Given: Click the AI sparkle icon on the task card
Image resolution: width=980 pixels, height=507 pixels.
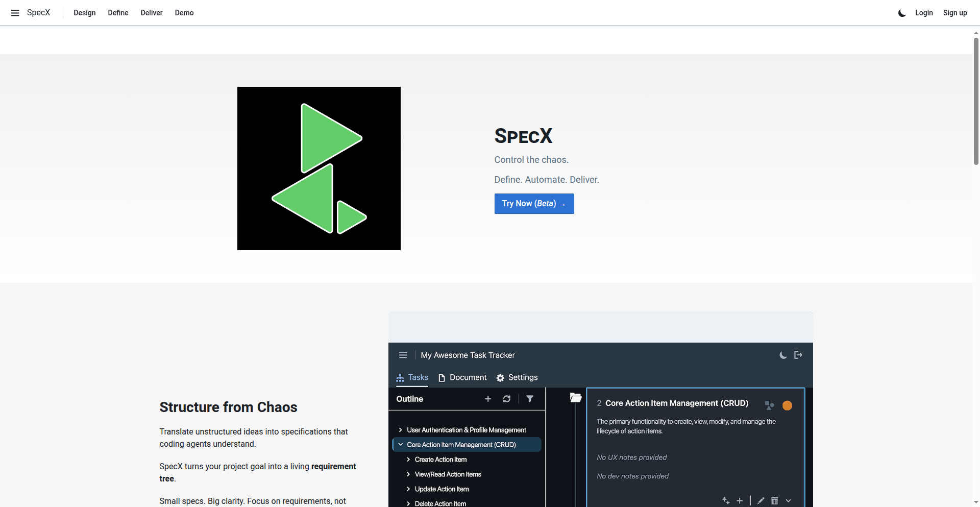Looking at the screenshot, I should pos(726,500).
